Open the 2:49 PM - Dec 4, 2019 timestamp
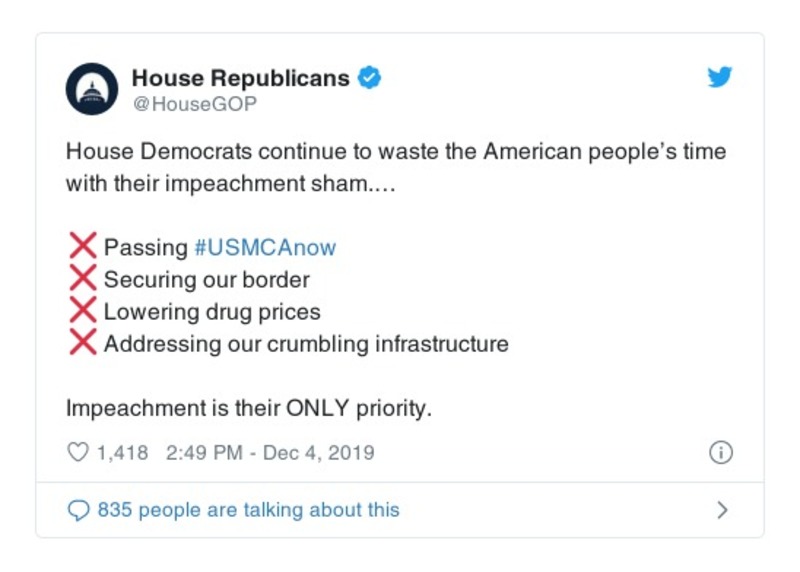 270,453
